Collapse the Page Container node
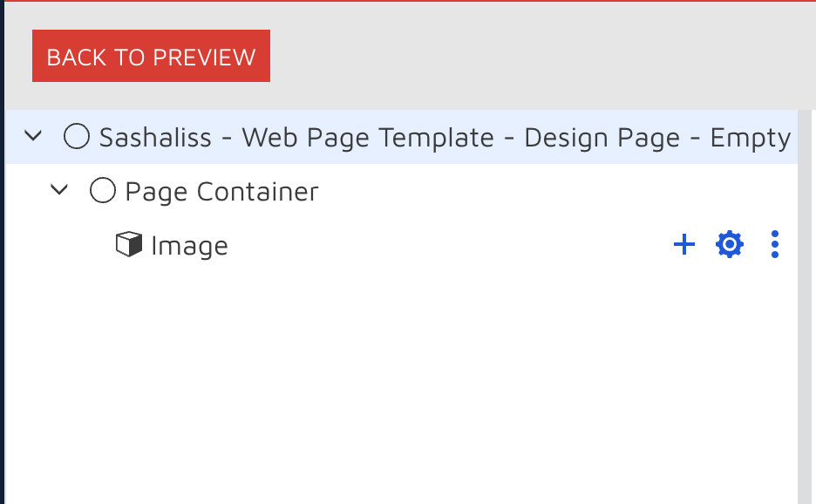The width and height of the screenshot is (816, 504). [59, 190]
